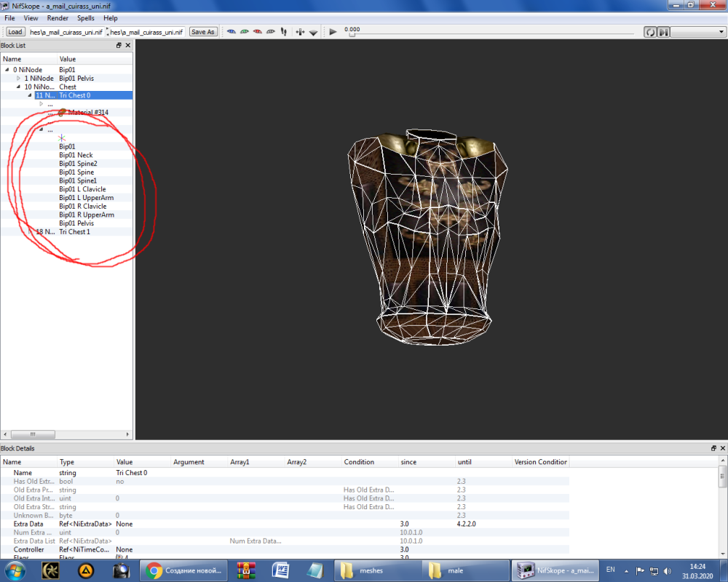
Task: Select the Bip01 L Clavicle entry
Action: click(83, 189)
